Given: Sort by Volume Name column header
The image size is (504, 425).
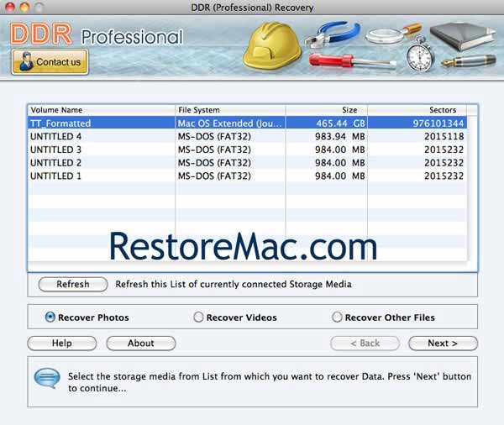Looking at the screenshot, I should 102,110.
